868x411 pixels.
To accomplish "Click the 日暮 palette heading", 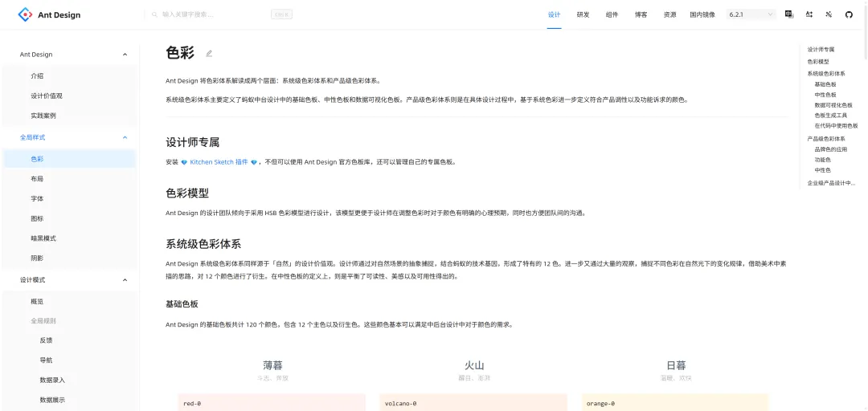I will 677,365.
